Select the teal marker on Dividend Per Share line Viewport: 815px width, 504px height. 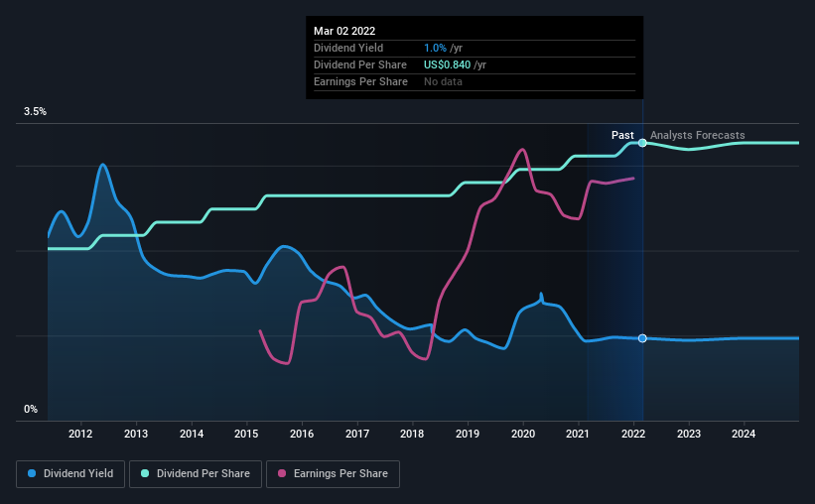click(x=642, y=143)
